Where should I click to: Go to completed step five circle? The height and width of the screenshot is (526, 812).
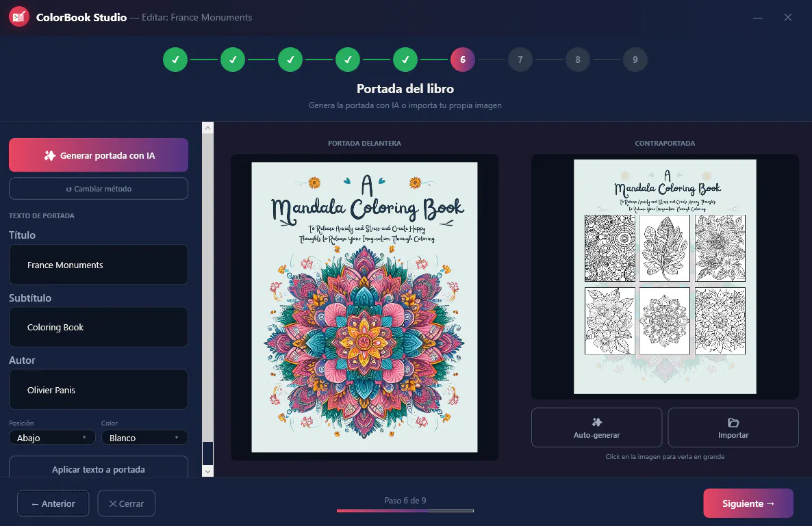[x=405, y=60]
